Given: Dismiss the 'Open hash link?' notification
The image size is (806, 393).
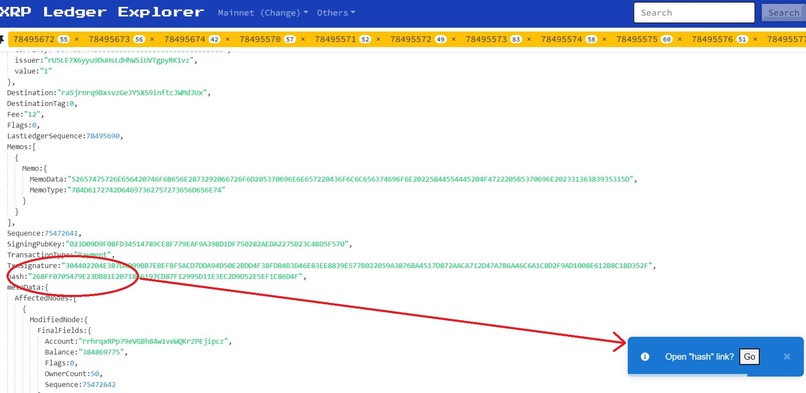Looking at the screenshot, I should [786, 357].
